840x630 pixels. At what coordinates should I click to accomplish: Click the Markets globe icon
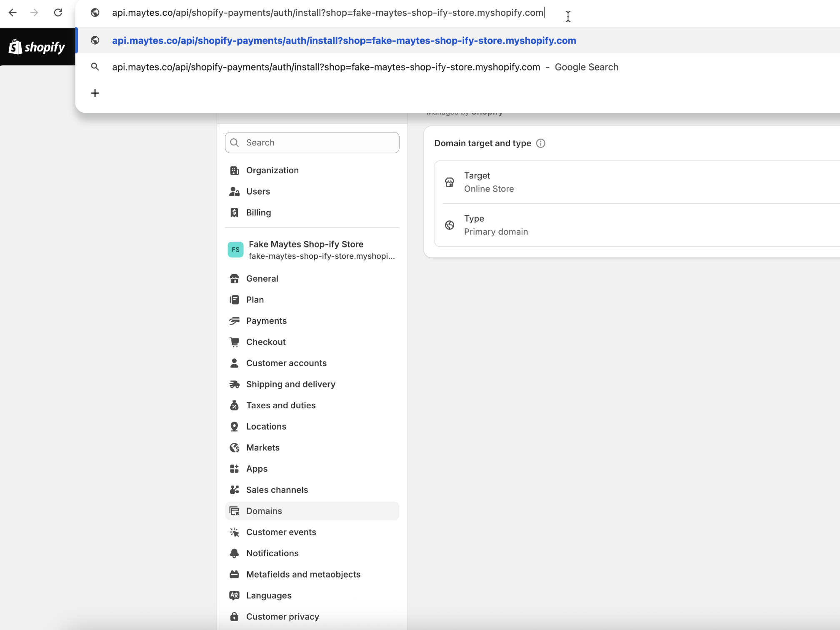235,447
